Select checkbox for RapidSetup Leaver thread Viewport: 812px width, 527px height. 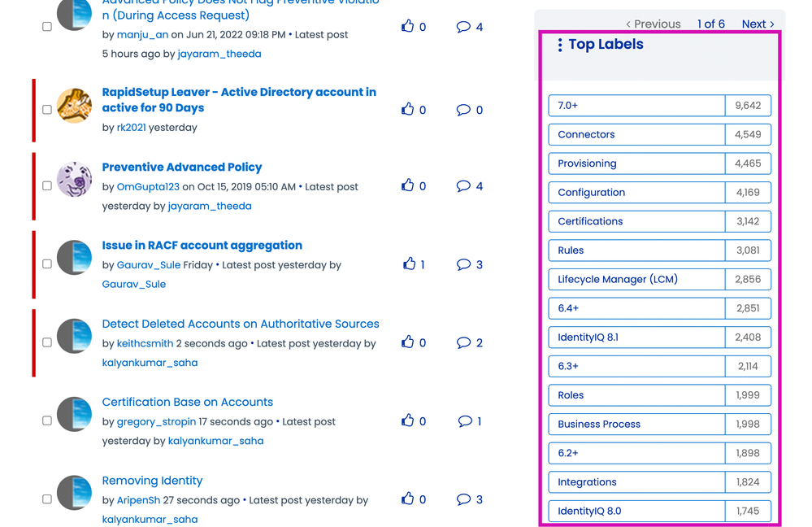(x=47, y=109)
